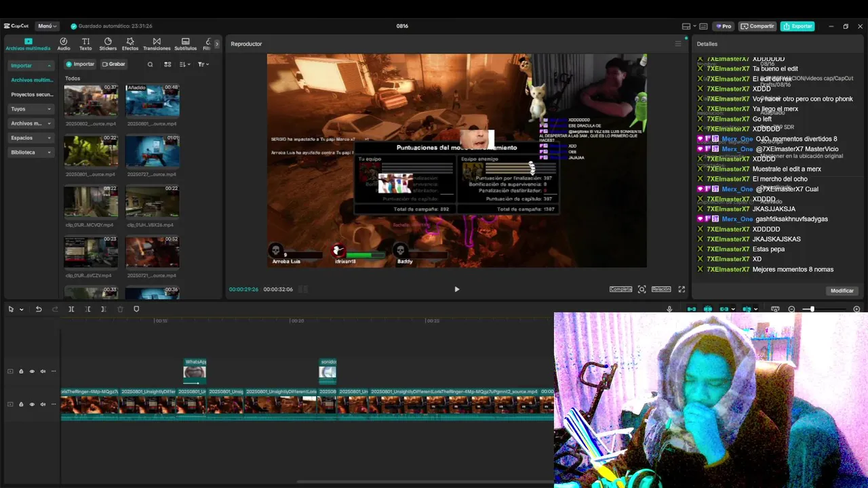Screen dimensions: 868x488
Task: Expand the Espacios sidebar section
Action: (31, 138)
